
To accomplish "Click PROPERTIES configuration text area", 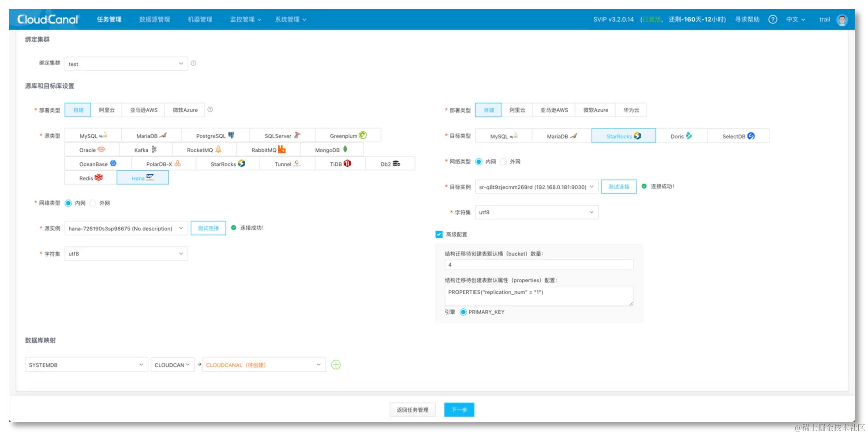I will (x=539, y=296).
